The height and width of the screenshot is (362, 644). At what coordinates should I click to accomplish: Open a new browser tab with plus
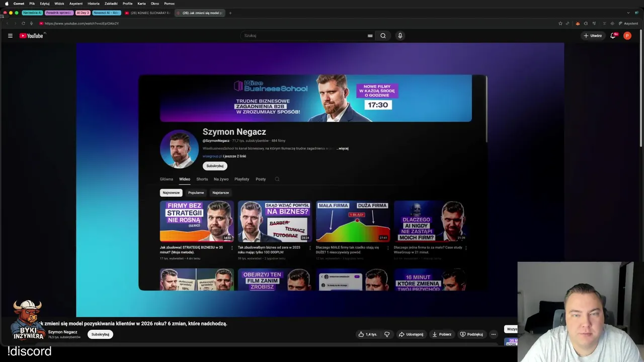click(230, 13)
